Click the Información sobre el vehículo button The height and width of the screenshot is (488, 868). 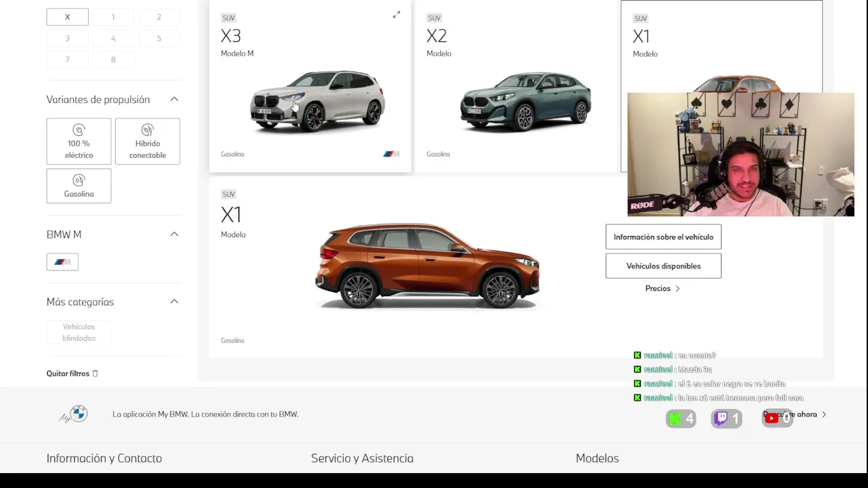(x=663, y=237)
